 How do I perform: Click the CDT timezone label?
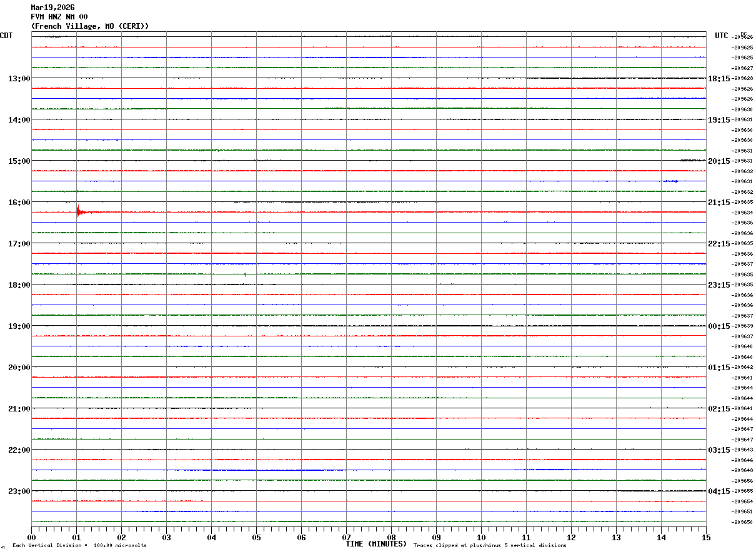[6, 36]
